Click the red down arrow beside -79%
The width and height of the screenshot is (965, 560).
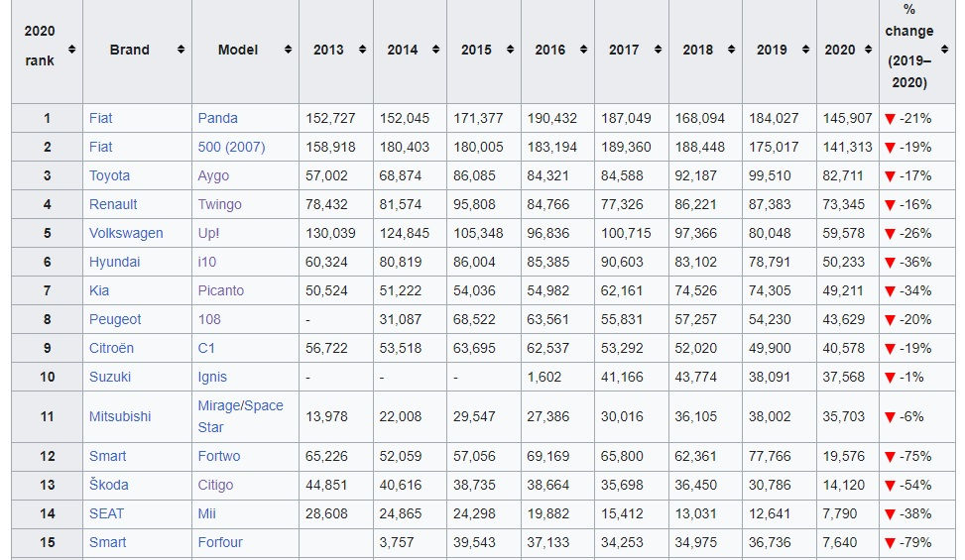pyautogui.click(x=890, y=543)
